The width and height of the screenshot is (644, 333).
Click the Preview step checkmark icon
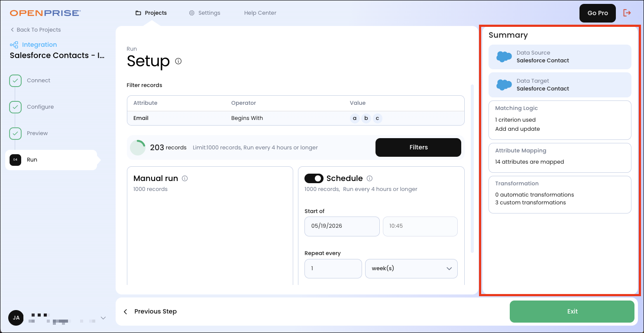(16, 133)
